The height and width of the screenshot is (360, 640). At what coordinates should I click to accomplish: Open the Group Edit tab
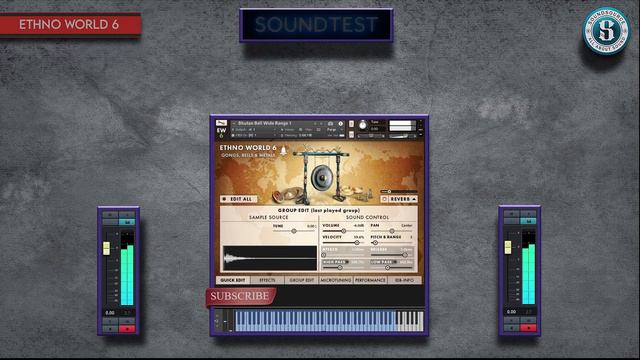click(x=302, y=280)
